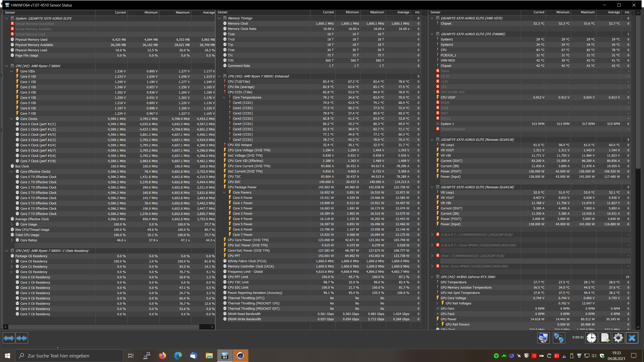Viewport: 644px width, 362px height.
Task: Select the Physical Memory Used row
Action: (109, 39)
